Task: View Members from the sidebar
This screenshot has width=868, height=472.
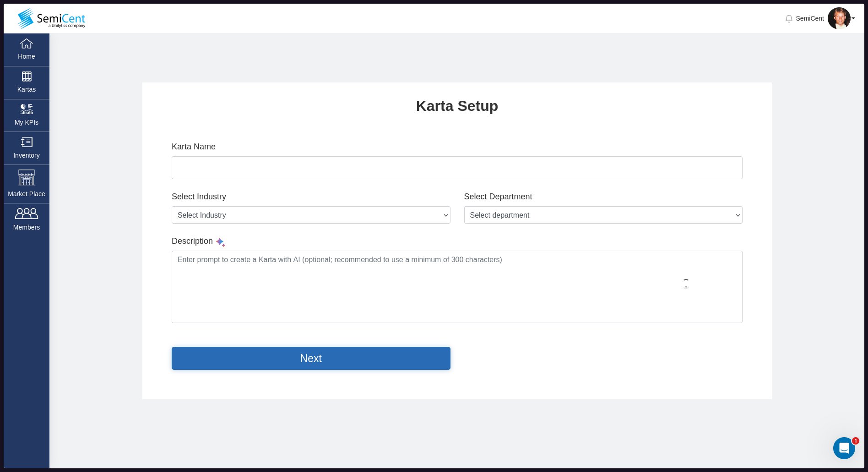Action: pos(26,219)
